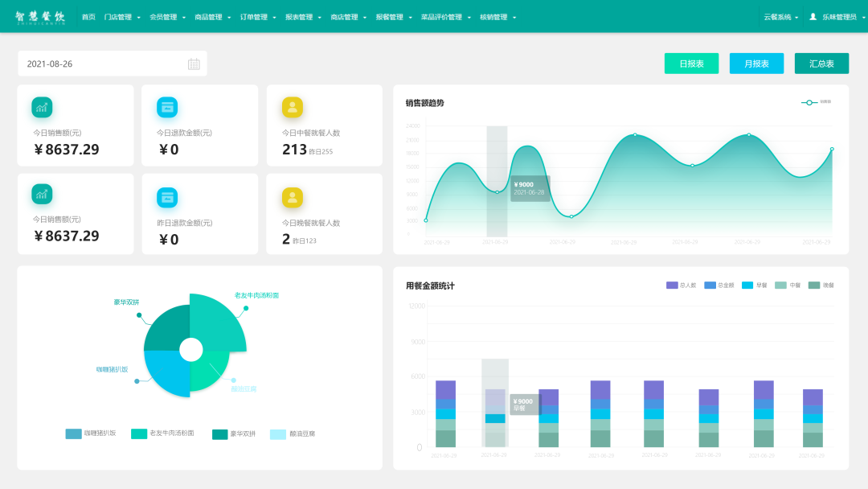
Task: Toggle the 总金额 legend swatch
Action: 710,286
